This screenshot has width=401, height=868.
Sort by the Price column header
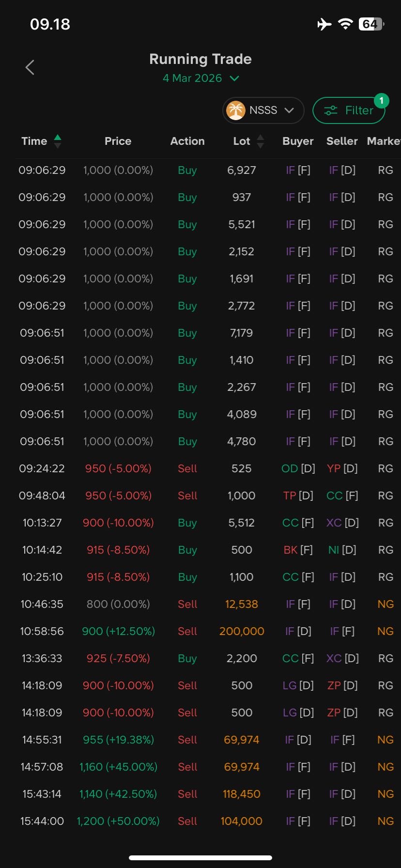pos(118,141)
